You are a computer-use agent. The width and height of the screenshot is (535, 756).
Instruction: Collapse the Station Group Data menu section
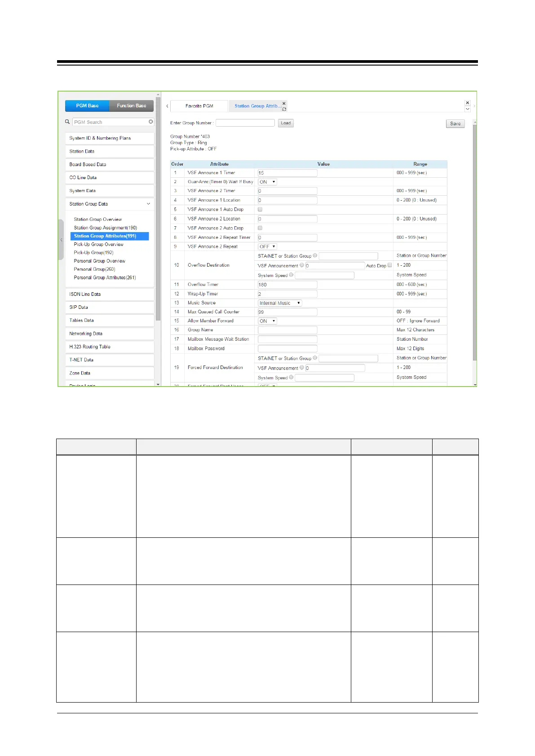pyautogui.click(x=149, y=204)
